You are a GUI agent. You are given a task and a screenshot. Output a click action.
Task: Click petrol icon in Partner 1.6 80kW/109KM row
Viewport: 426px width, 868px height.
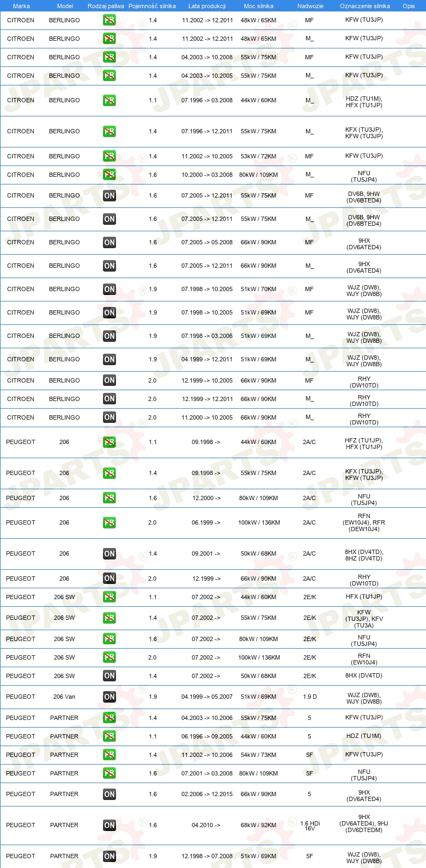[109, 773]
